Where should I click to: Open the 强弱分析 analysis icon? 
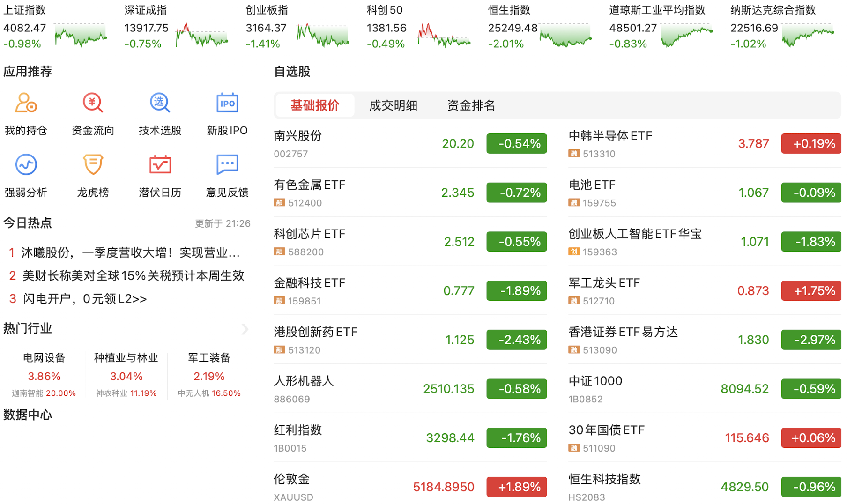point(26,165)
